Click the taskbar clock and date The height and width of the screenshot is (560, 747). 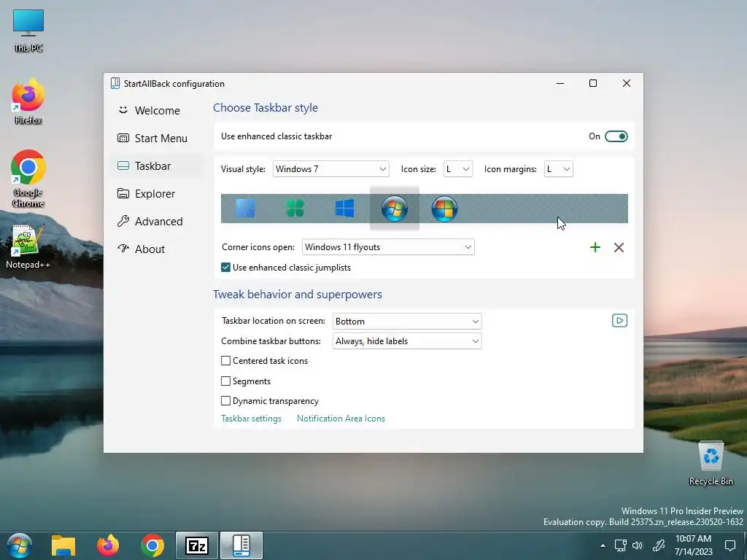point(693,545)
